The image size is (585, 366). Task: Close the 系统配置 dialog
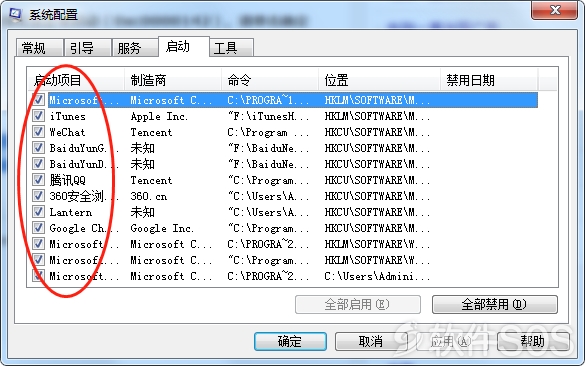(x=554, y=10)
